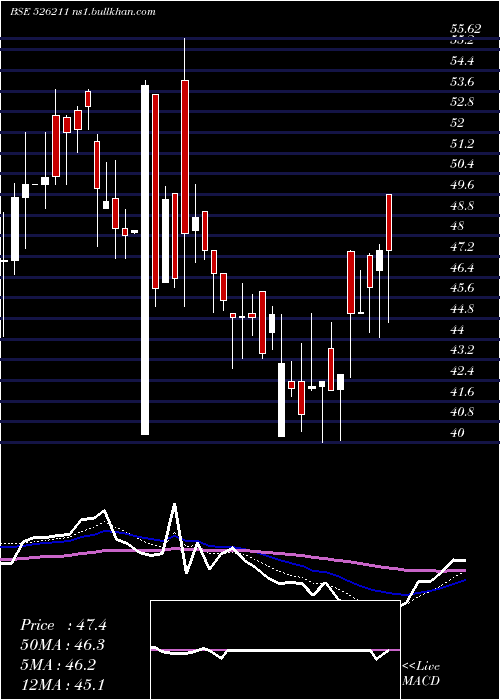The width and height of the screenshot is (500, 700).
Task: Click the 54.4 price axis label
Action: tap(462, 61)
